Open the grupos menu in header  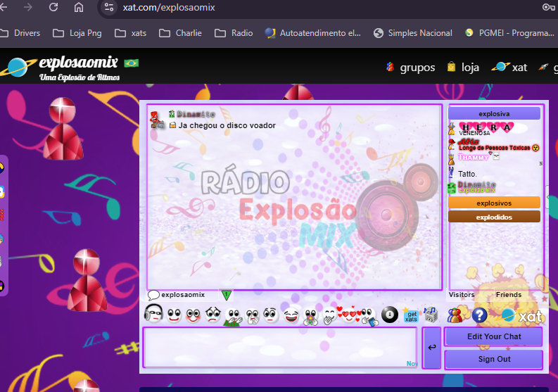(410, 68)
